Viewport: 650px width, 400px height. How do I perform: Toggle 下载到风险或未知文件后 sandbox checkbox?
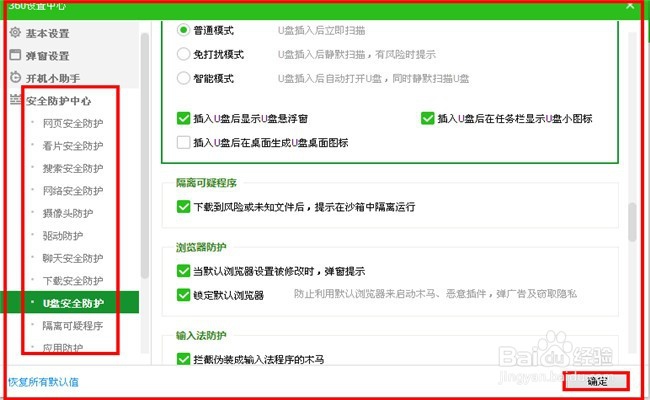coord(183,206)
